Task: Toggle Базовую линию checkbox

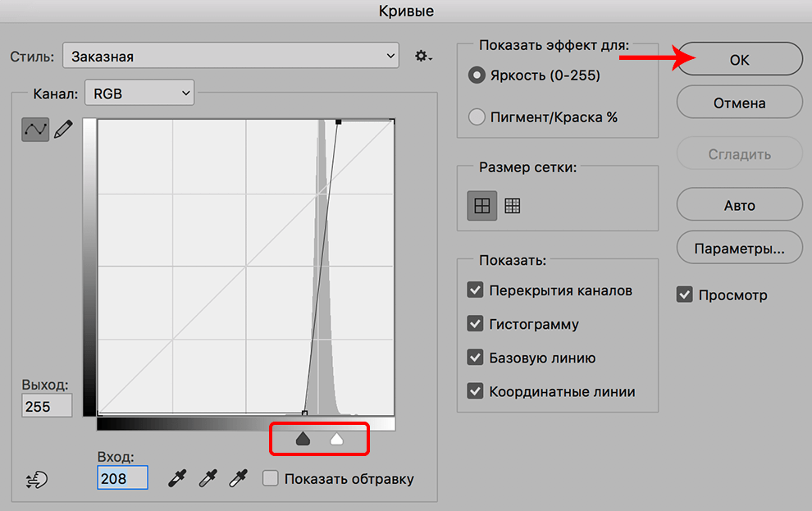Action: coord(475,358)
